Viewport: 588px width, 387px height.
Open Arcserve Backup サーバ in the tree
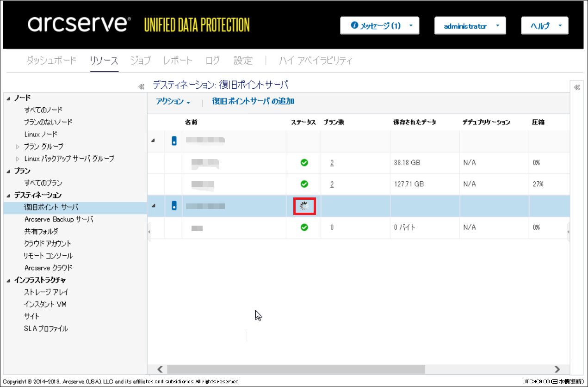(59, 219)
